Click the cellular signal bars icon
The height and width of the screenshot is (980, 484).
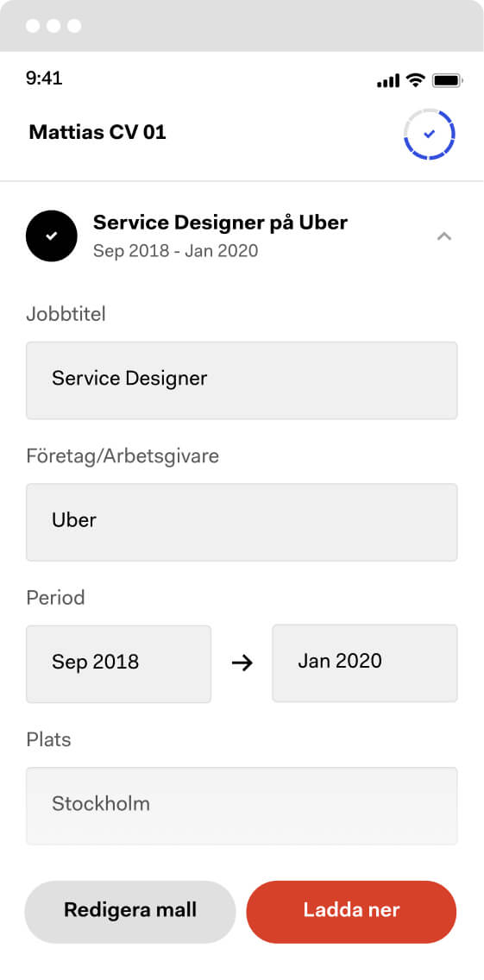pos(387,80)
